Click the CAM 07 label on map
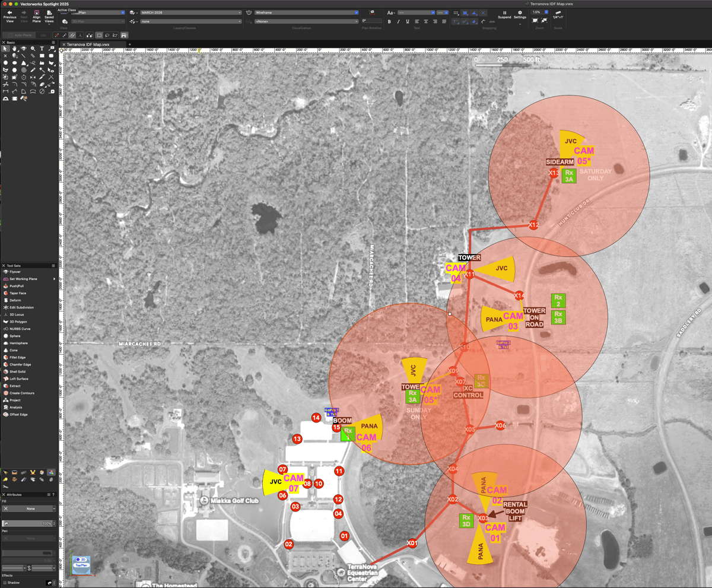Image resolution: width=712 pixels, height=588 pixels. pos(294,483)
